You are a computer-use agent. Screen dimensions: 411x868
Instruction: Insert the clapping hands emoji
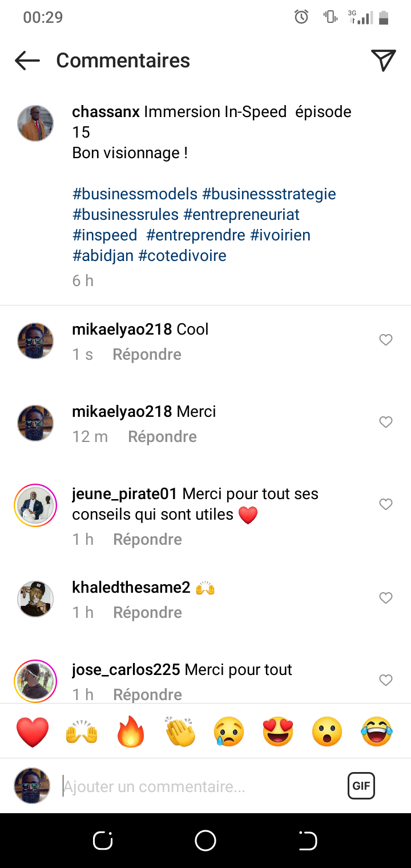pos(180,732)
